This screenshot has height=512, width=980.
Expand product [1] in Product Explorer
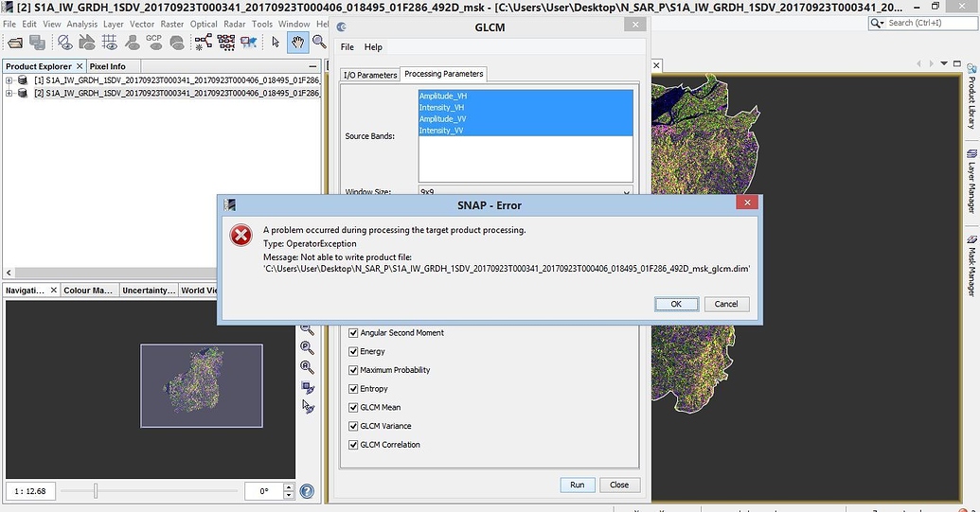click(9, 80)
